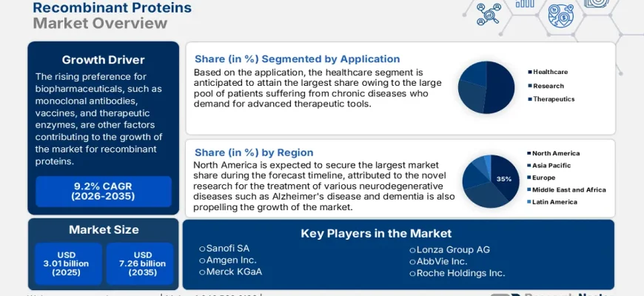
Task: Select the Sanofi SA bullet
Action: [x=202, y=249]
